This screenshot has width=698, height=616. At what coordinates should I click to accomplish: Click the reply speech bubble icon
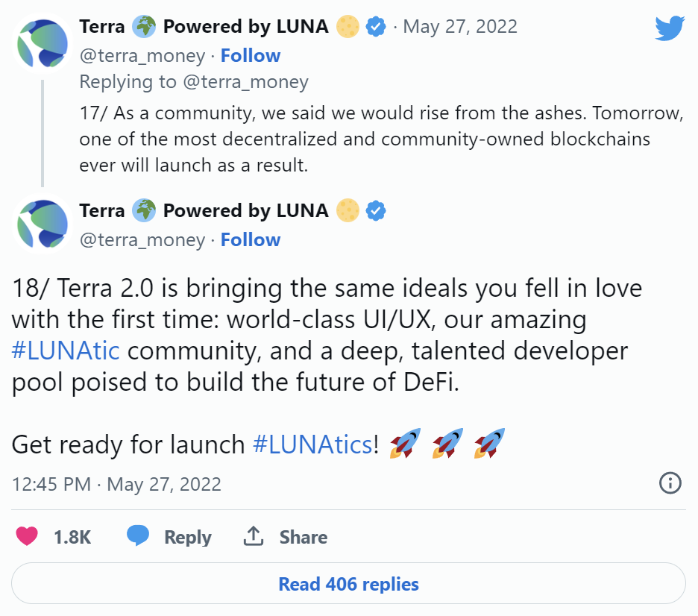138,536
